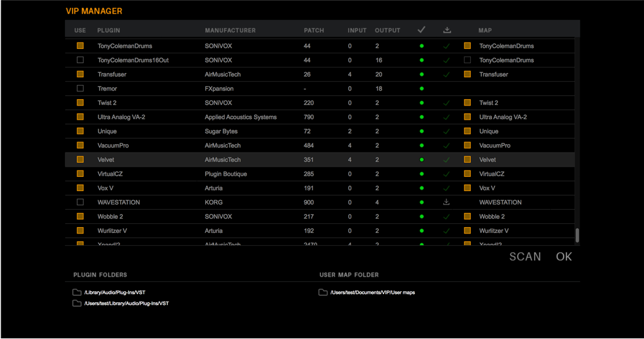Screen dimensions: 644x339
Task: Click the output value 16
Action: pyautogui.click(x=379, y=60)
